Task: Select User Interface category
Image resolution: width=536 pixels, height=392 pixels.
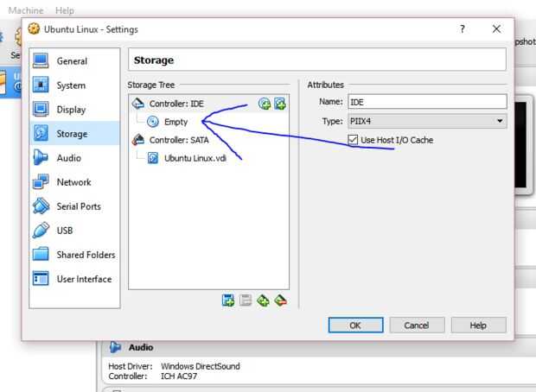Action: pos(74,279)
